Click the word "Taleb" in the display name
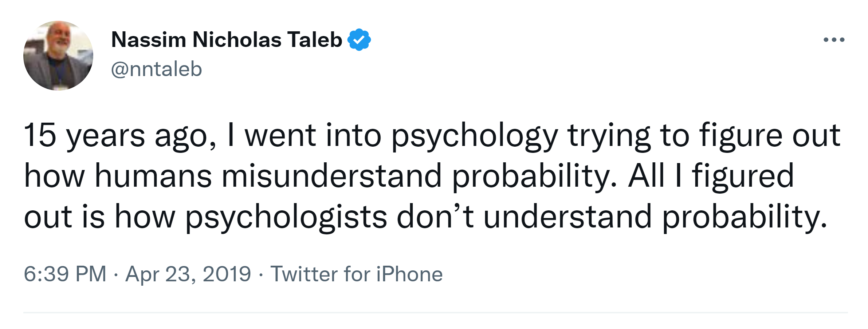This screenshot has width=868, height=329. 314,40
